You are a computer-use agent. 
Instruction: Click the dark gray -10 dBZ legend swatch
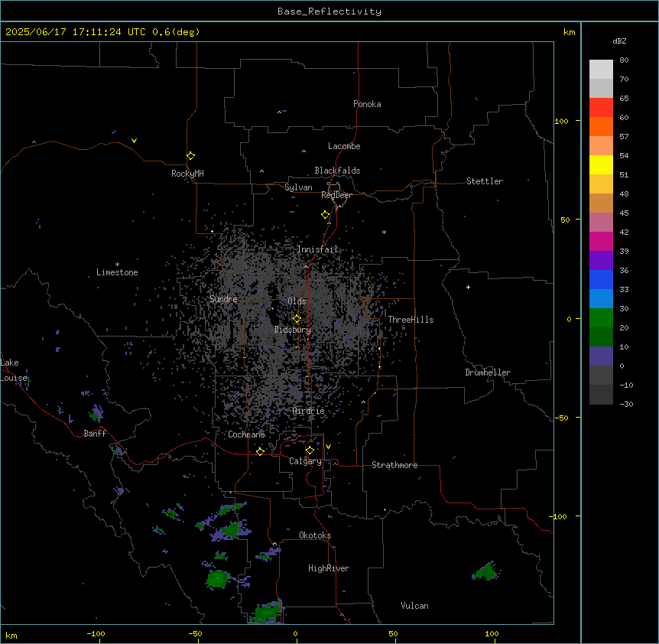click(x=601, y=394)
